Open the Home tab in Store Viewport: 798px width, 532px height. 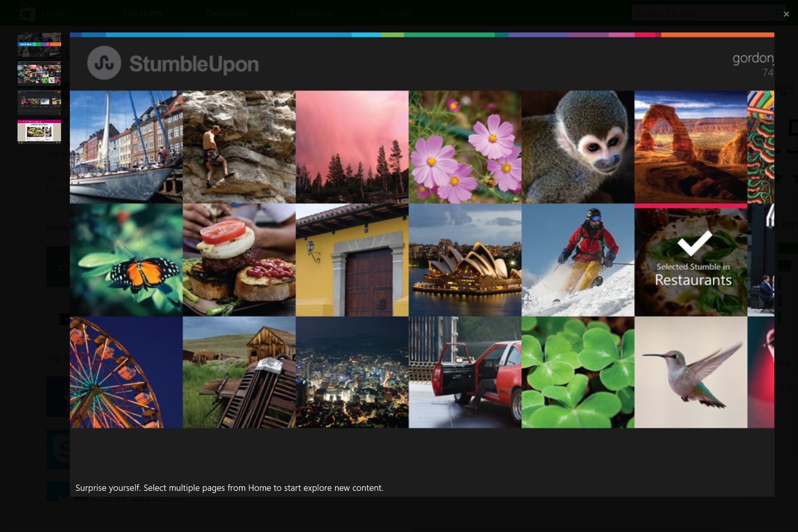pyautogui.click(x=54, y=13)
